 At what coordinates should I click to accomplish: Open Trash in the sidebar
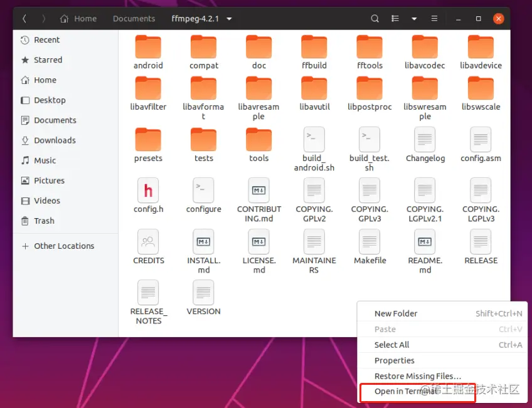pyautogui.click(x=65, y=221)
